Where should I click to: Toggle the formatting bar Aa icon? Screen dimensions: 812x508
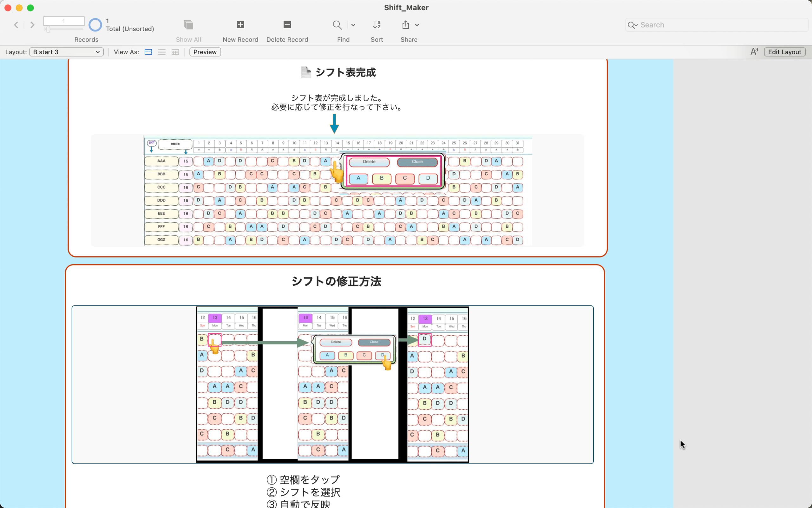click(754, 52)
